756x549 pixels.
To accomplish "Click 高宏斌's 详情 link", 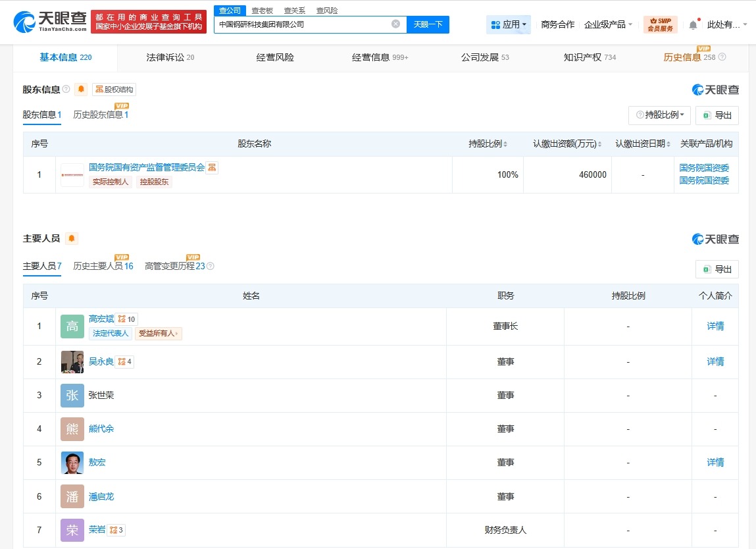I will (x=715, y=326).
